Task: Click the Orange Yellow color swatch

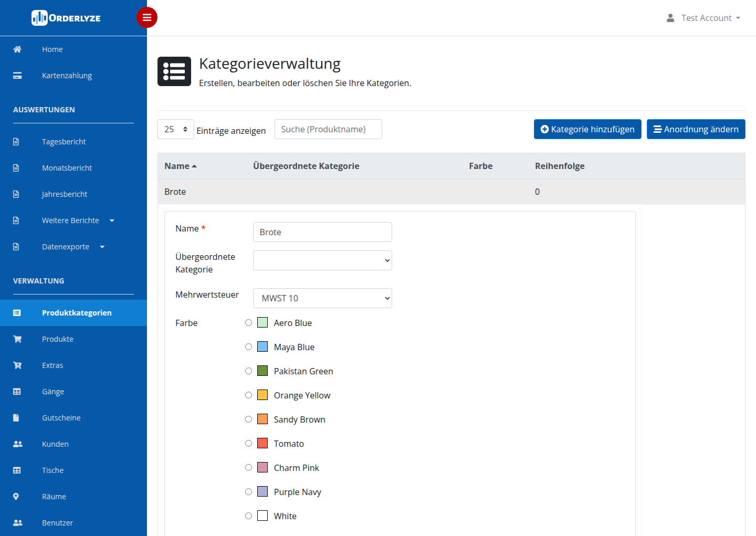Action: (262, 395)
